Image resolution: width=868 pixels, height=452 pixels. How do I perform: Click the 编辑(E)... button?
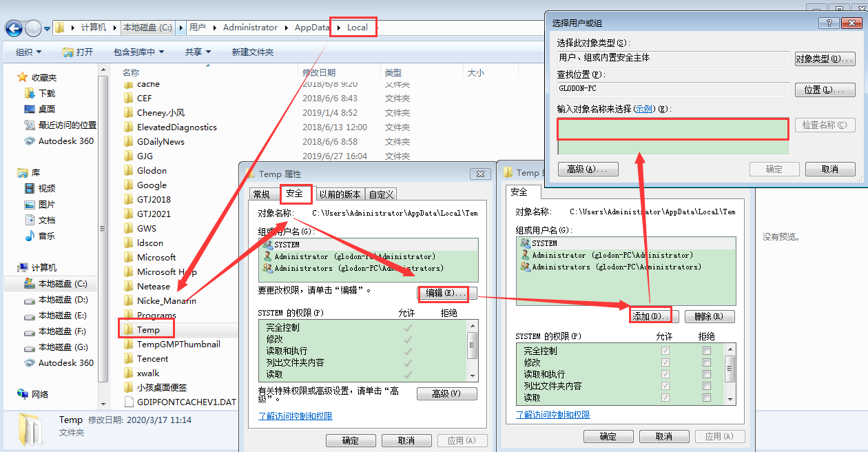[446, 294]
